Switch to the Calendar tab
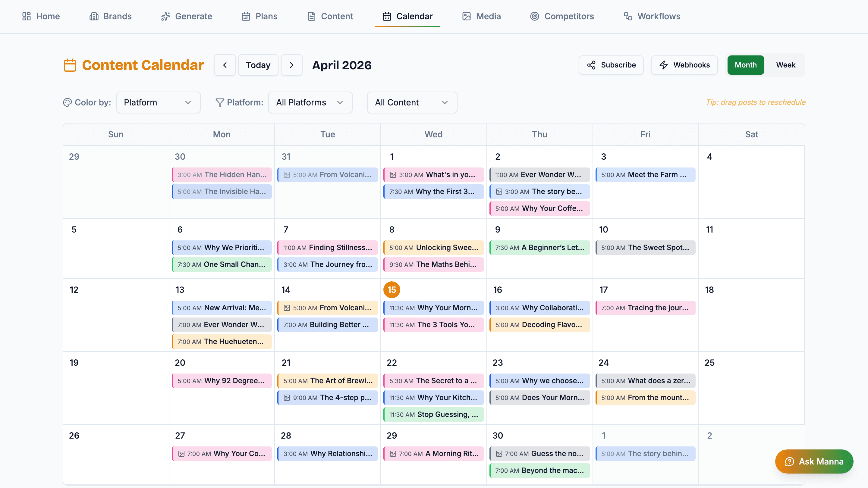Screen dimensions: 868x488 click(407, 16)
